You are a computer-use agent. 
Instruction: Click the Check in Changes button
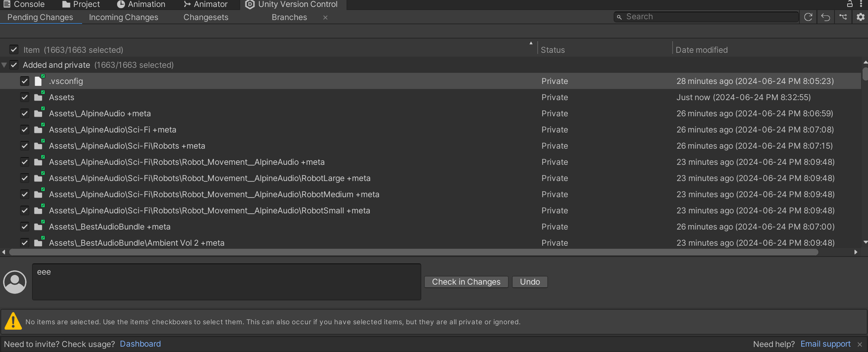(x=466, y=282)
